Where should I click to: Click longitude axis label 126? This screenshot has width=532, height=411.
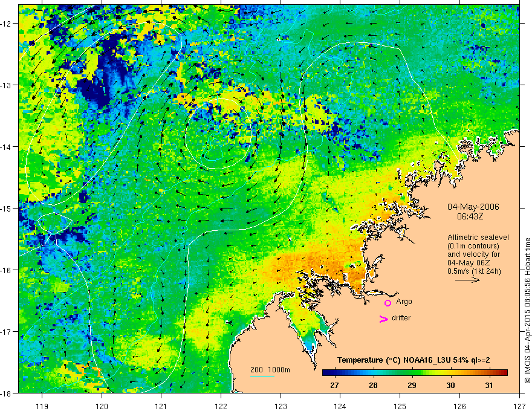pos(459,406)
